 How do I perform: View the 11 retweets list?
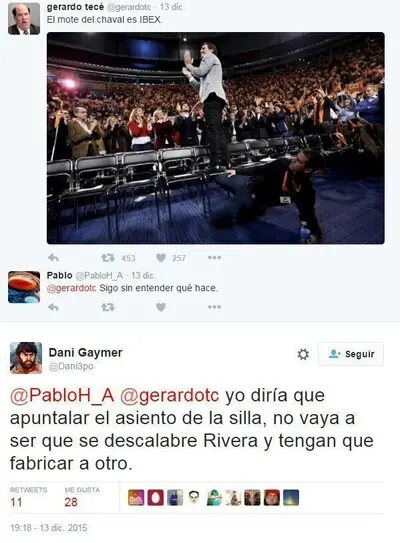28,497
